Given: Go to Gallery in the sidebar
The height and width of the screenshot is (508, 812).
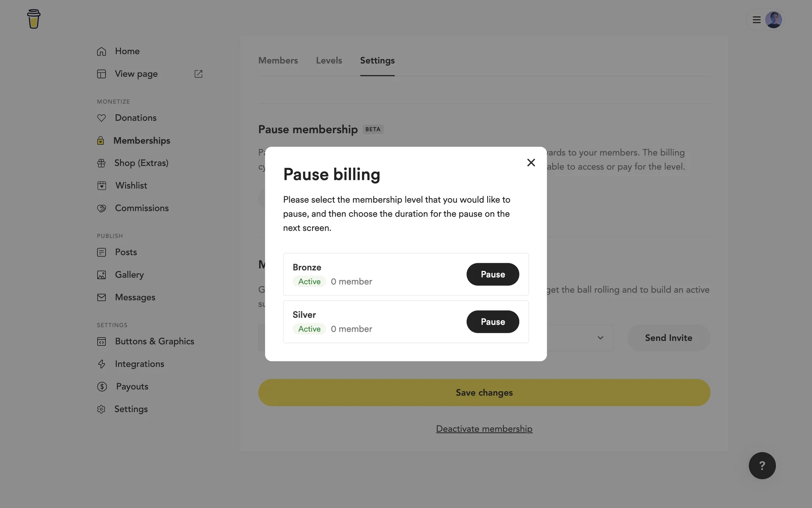Looking at the screenshot, I should 129,275.
